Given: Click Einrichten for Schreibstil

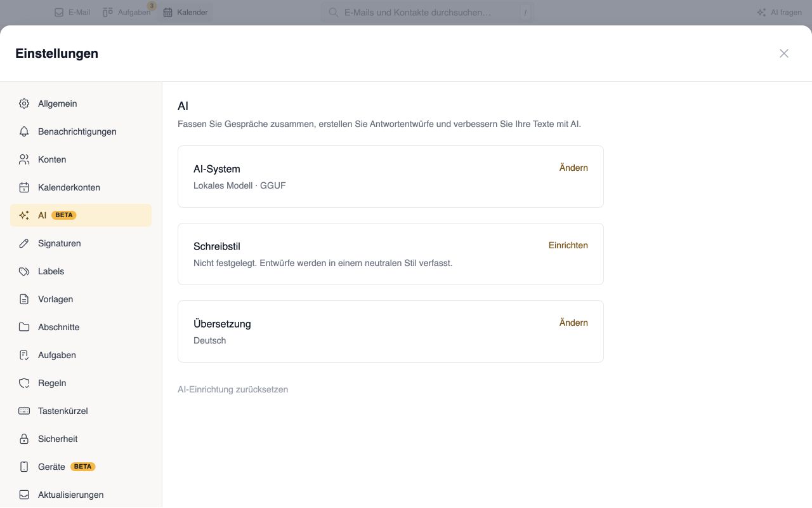Looking at the screenshot, I should 568,245.
